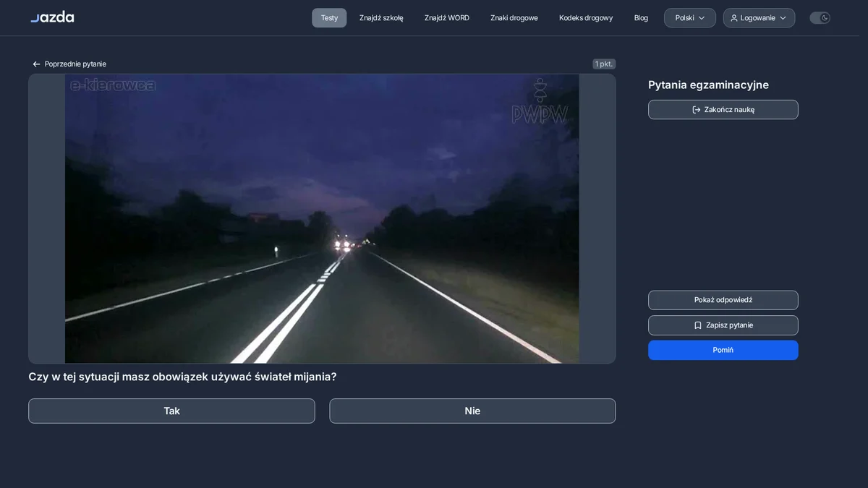
Task: Open the Jazda logo homepage
Action: (x=52, y=17)
